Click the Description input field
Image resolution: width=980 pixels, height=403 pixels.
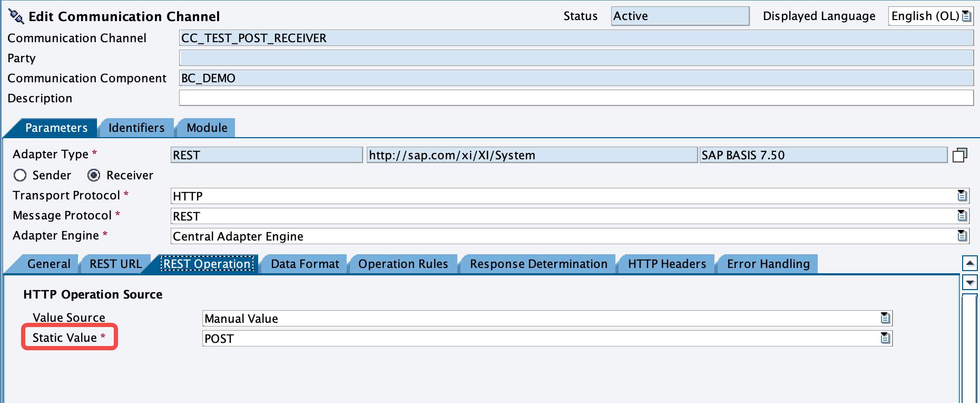tap(576, 98)
